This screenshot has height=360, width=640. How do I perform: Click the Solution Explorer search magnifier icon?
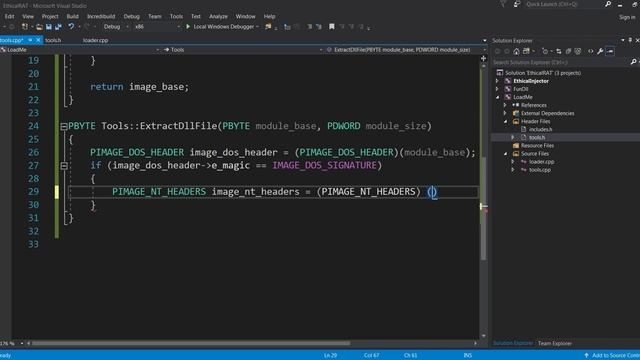[x=633, y=62]
